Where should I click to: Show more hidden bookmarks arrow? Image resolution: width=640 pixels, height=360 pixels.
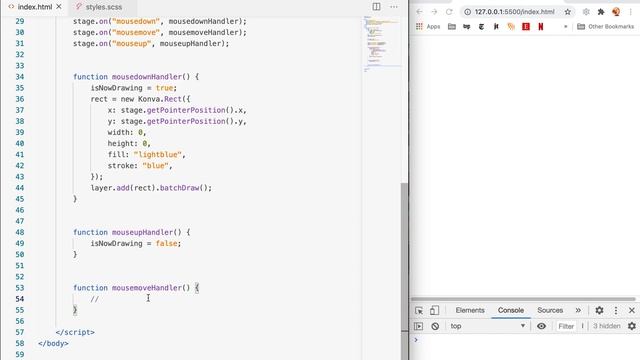point(566,27)
